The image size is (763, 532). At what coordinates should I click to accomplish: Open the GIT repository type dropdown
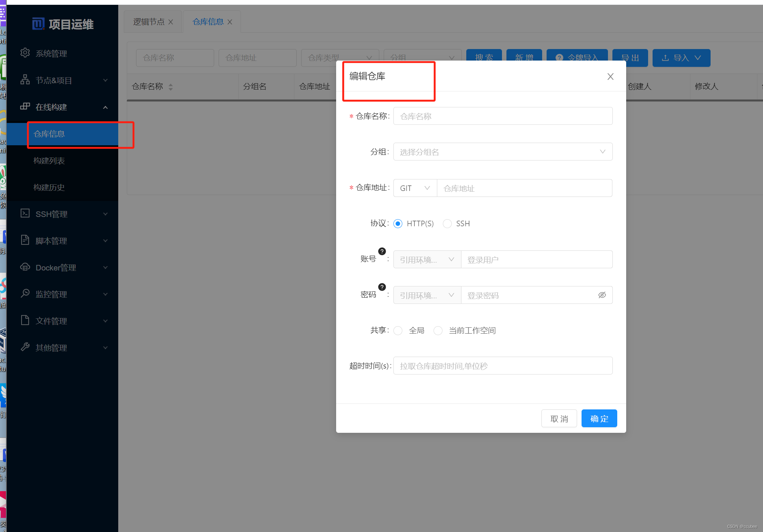pyautogui.click(x=415, y=188)
